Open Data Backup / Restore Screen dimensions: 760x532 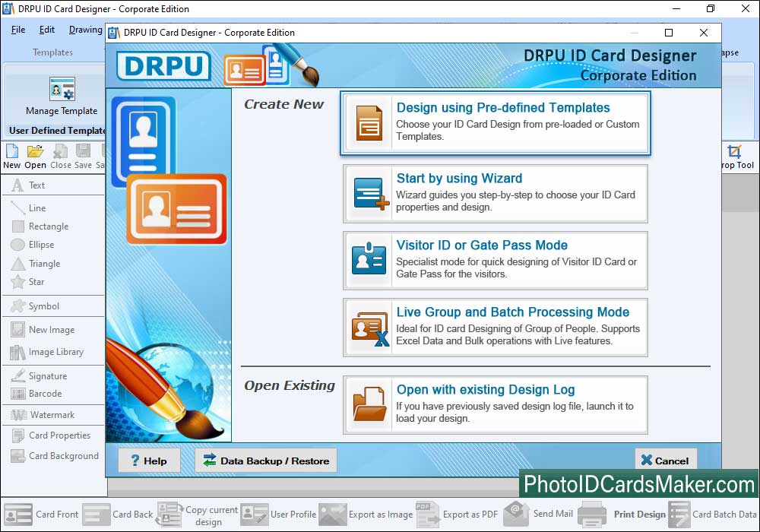click(265, 461)
